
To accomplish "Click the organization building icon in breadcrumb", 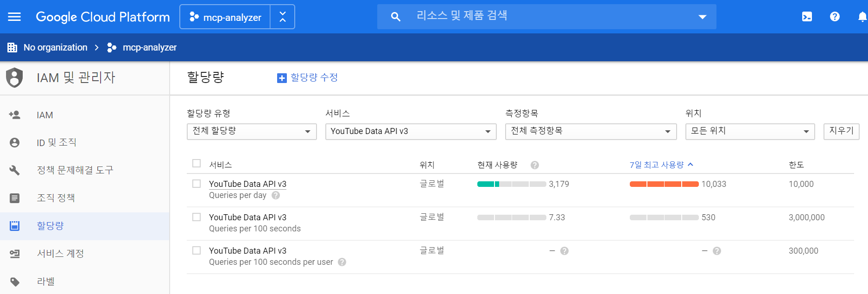I will (x=13, y=47).
